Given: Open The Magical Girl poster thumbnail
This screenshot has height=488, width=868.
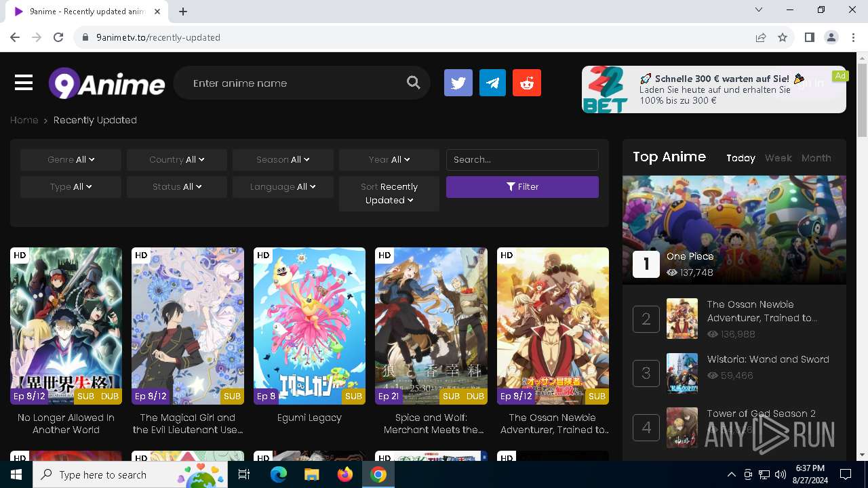Looking at the screenshot, I should (x=188, y=326).
